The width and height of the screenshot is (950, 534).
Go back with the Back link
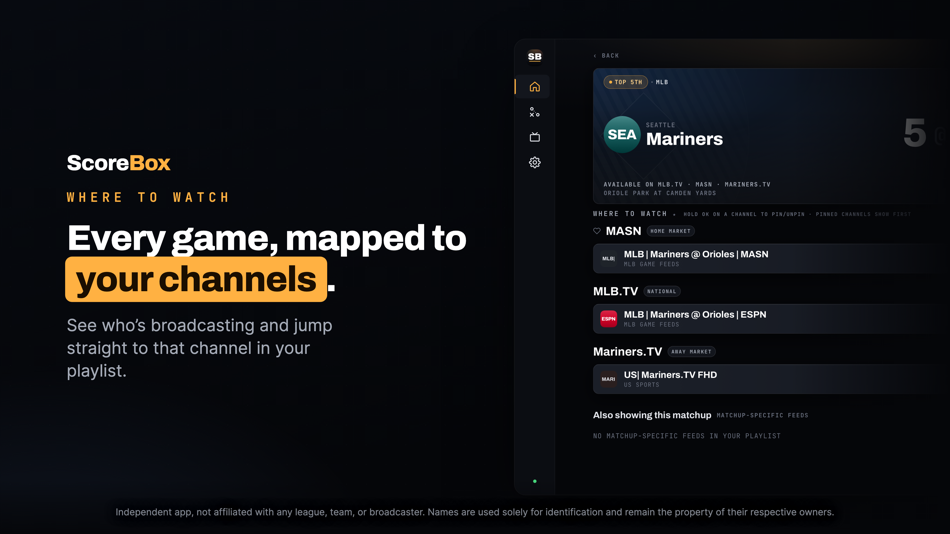pos(606,56)
